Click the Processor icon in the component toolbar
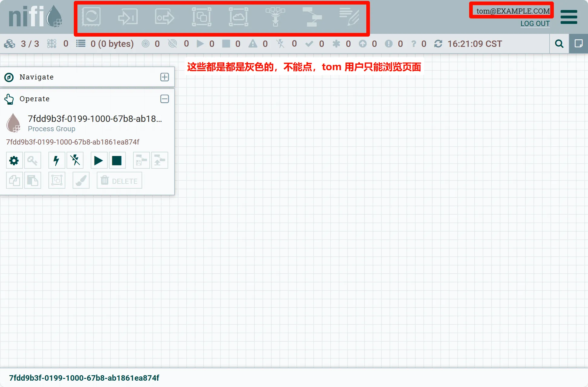588x387 pixels. coord(91,17)
